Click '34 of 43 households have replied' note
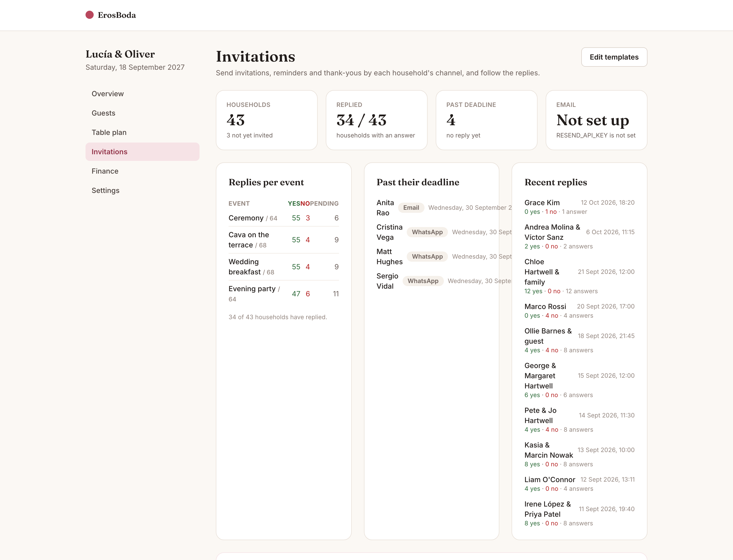This screenshot has height=560, width=733. click(278, 317)
